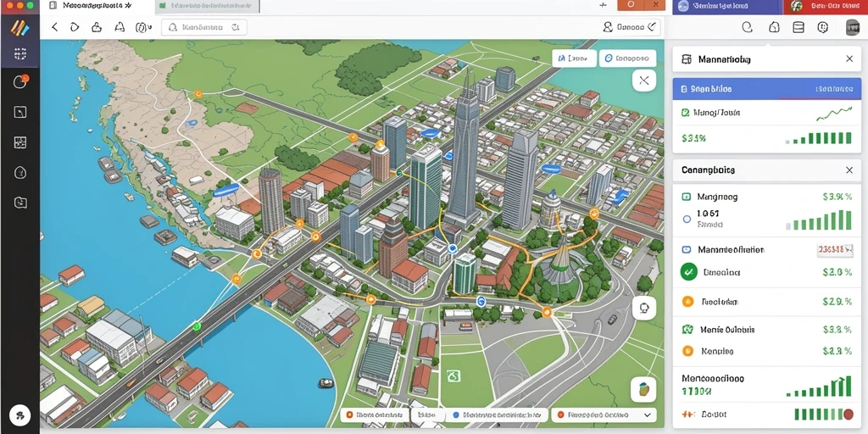Screen dimensions: 868x434
Task: Toggle the green checkmark circle in the list
Action: (x=688, y=272)
